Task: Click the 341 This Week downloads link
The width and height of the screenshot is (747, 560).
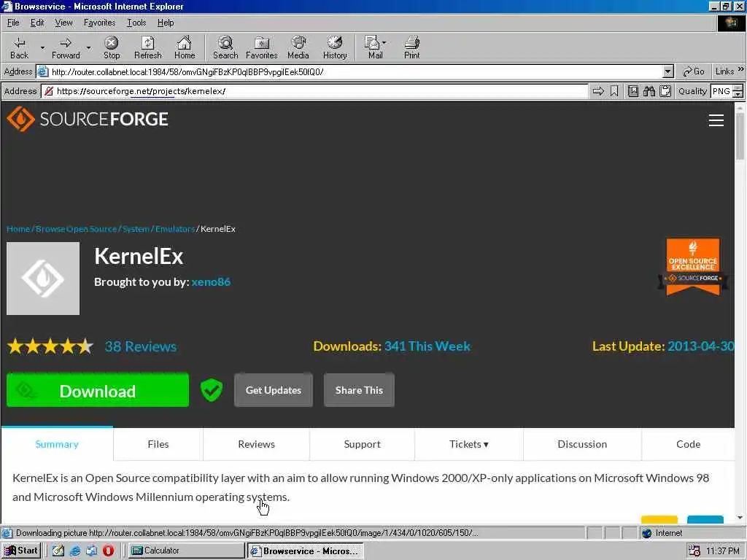Action: [x=427, y=346]
